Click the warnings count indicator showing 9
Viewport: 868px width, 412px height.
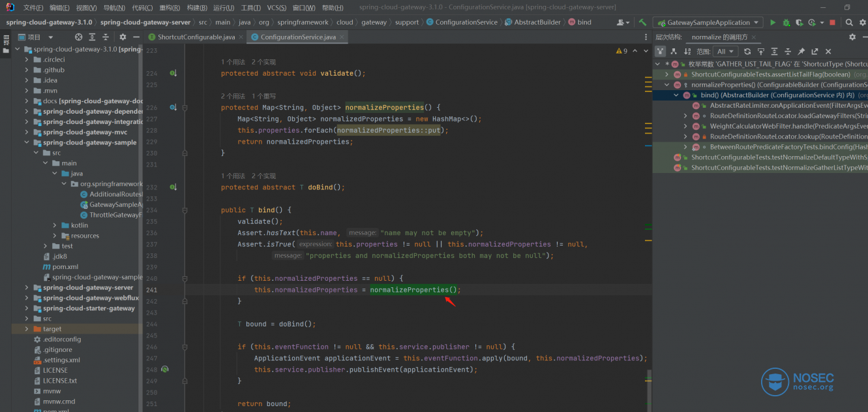tap(621, 51)
